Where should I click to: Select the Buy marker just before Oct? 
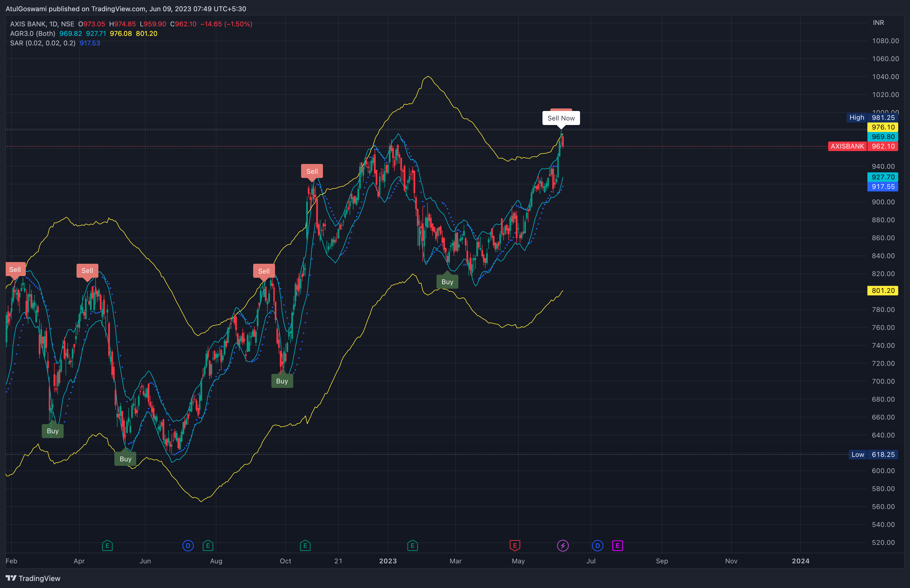tap(282, 381)
